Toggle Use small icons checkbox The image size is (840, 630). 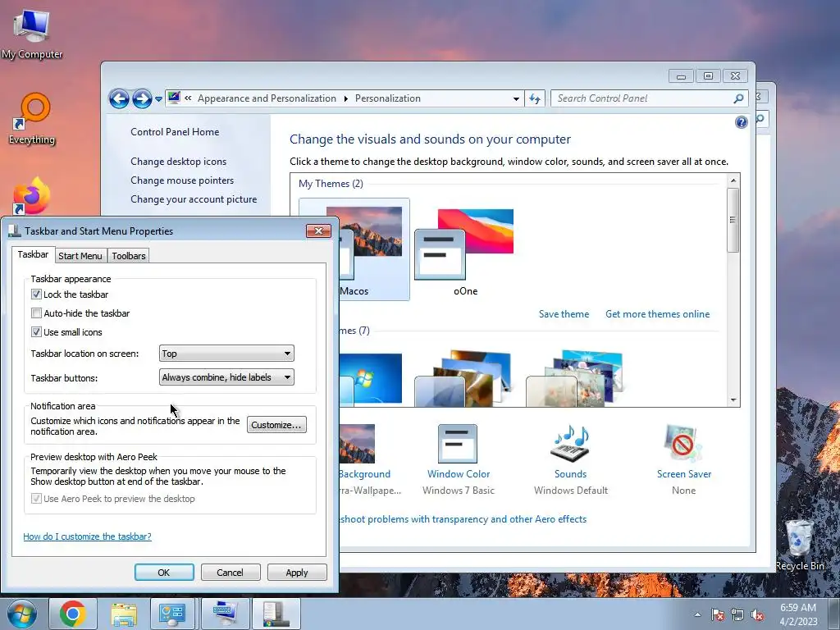(x=36, y=331)
